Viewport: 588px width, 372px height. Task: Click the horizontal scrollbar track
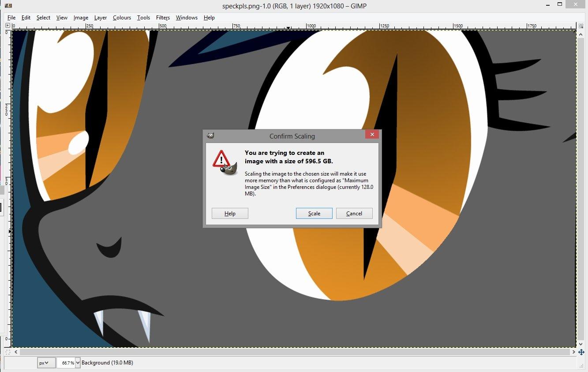[295, 352]
